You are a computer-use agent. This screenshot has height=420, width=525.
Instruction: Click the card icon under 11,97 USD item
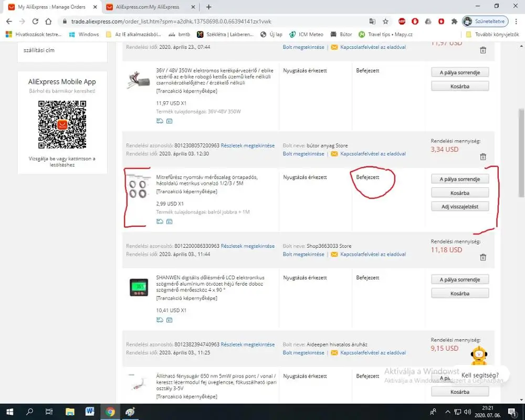click(x=170, y=121)
